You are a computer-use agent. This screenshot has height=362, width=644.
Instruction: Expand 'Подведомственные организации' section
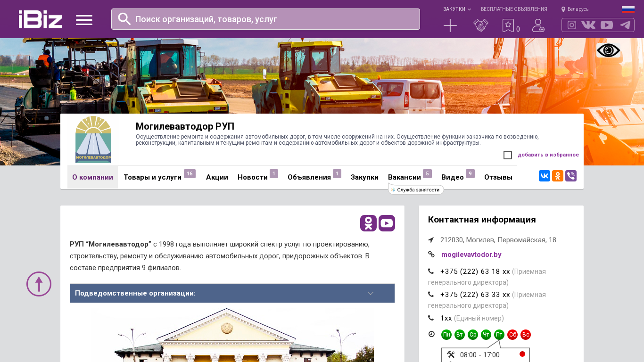tap(232, 293)
